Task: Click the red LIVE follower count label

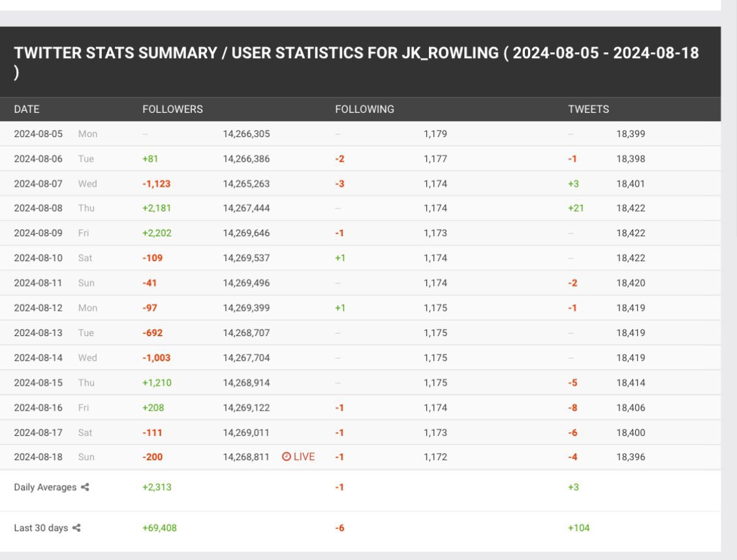Action: (x=304, y=457)
